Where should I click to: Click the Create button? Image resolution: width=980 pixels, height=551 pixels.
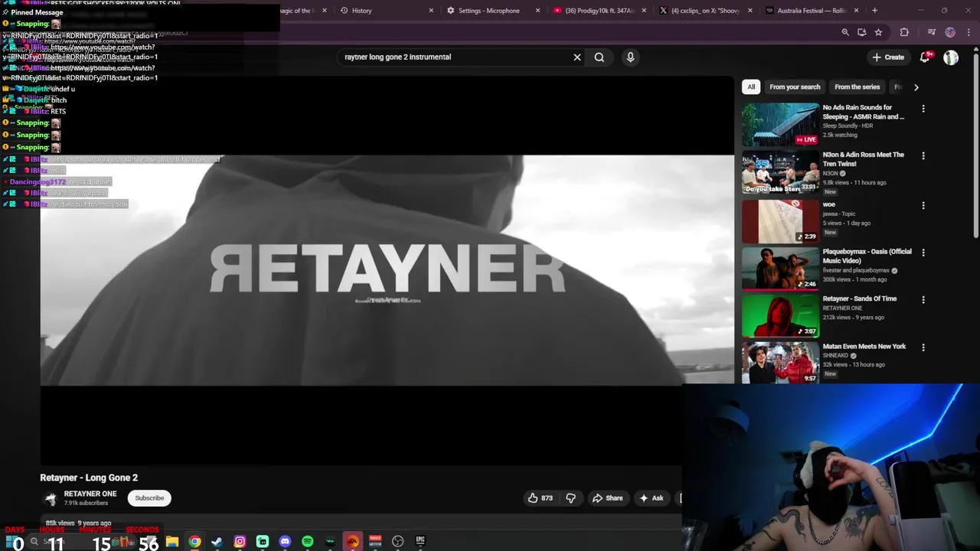click(x=888, y=57)
